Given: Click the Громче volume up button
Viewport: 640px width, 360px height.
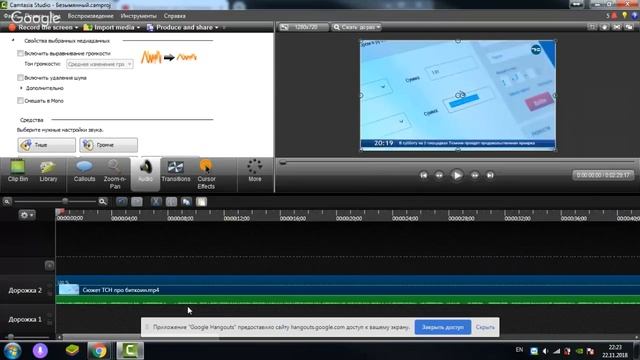Looking at the screenshot, I should point(109,145).
